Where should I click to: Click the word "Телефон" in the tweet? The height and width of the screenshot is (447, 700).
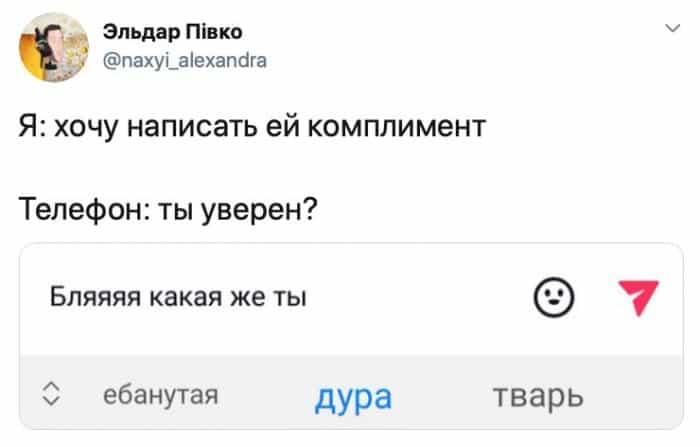click(x=81, y=209)
